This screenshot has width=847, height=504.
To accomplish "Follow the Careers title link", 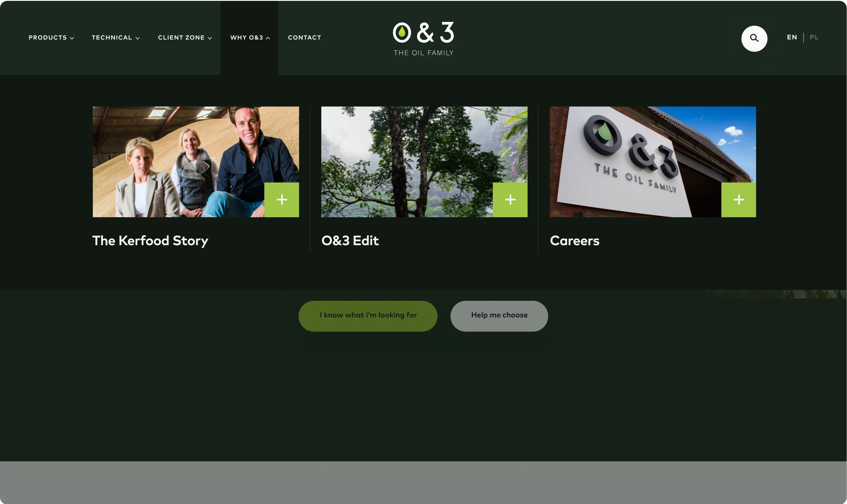I will tap(574, 240).
